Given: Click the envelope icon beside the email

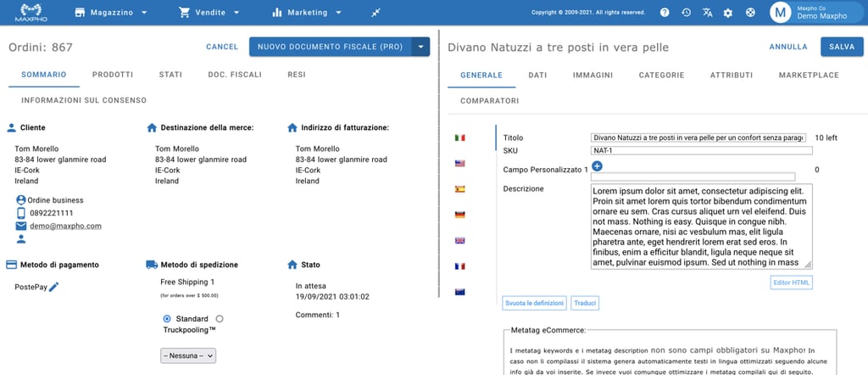Looking at the screenshot, I should [x=21, y=226].
